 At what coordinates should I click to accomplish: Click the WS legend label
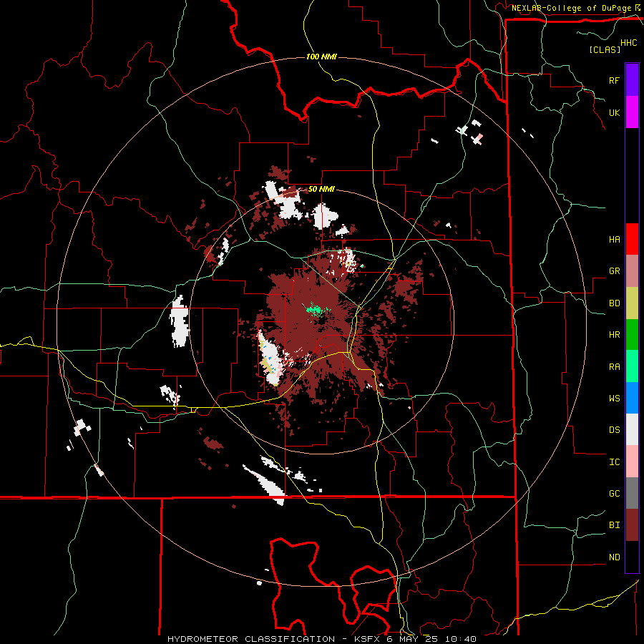click(614, 399)
